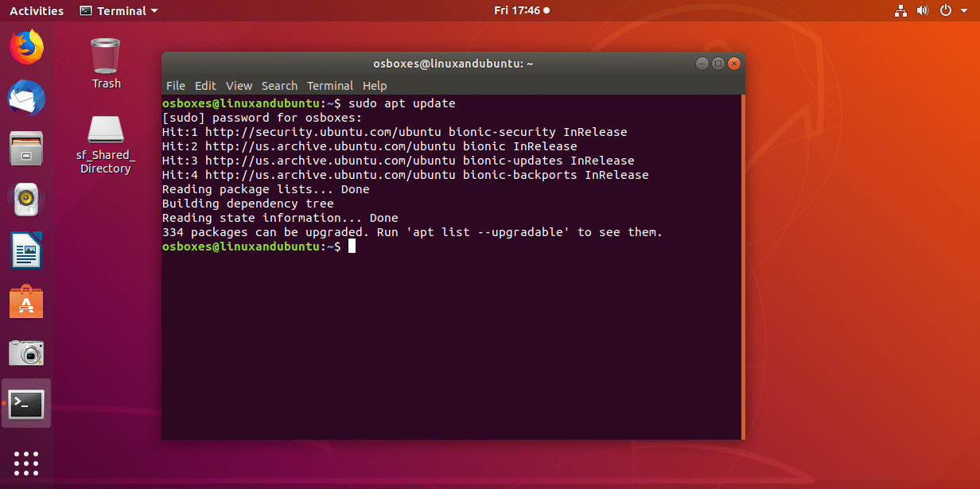Select the running Terminal in the dock
980x489 pixels.
(26, 404)
